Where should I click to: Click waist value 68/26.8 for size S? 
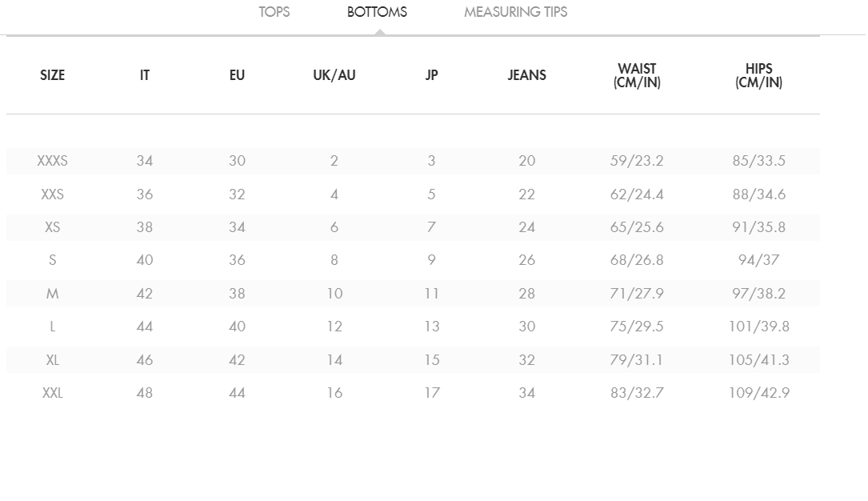(637, 260)
